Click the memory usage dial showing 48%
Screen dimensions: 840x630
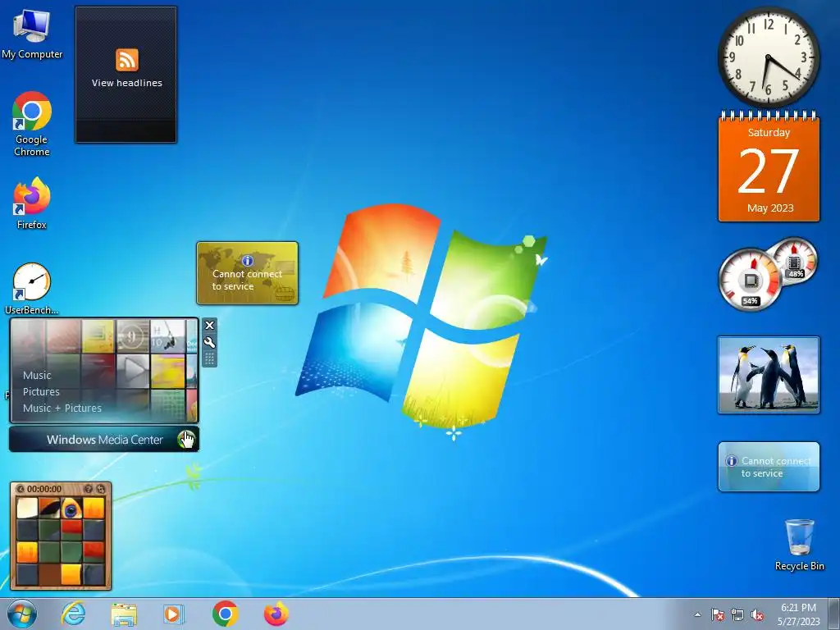point(795,262)
